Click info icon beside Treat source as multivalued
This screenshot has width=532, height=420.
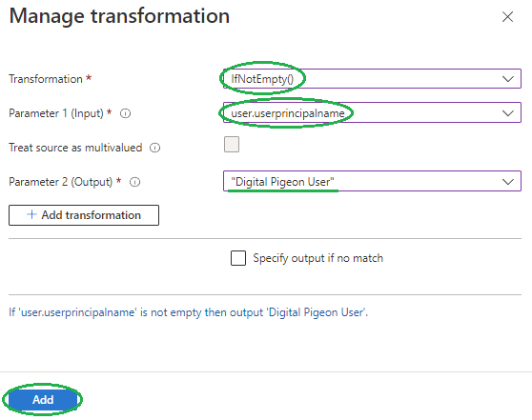[155, 148]
